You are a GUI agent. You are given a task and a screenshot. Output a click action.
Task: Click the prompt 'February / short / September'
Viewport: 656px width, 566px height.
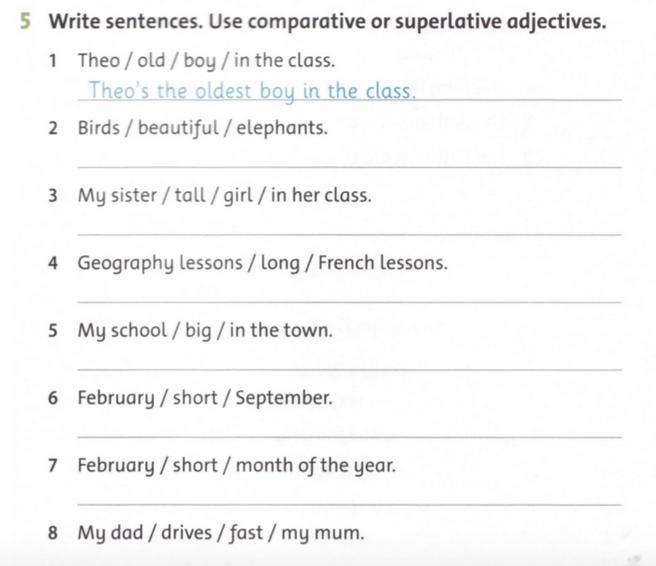coord(204,398)
